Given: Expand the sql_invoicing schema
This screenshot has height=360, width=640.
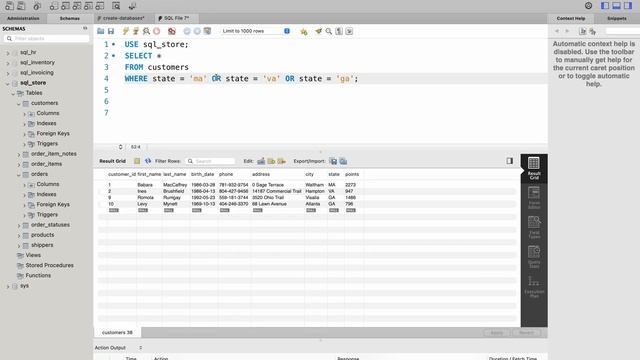Looking at the screenshot, I should click(8, 73).
